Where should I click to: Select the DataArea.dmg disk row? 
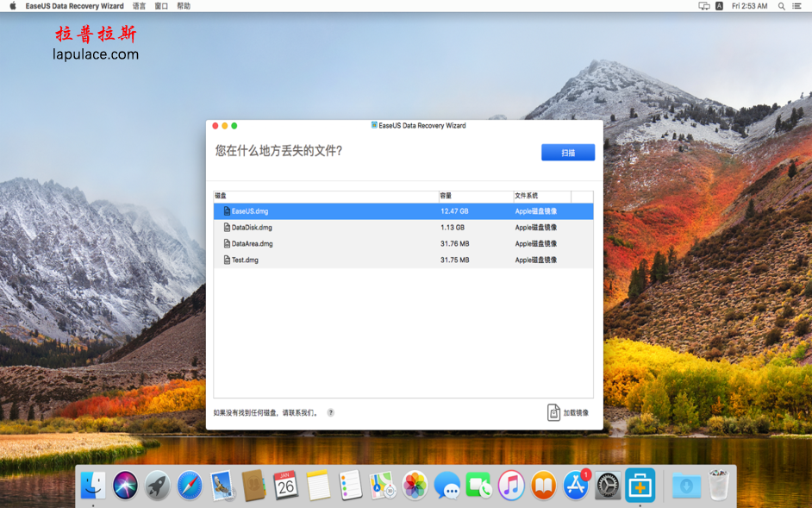point(345,243)
